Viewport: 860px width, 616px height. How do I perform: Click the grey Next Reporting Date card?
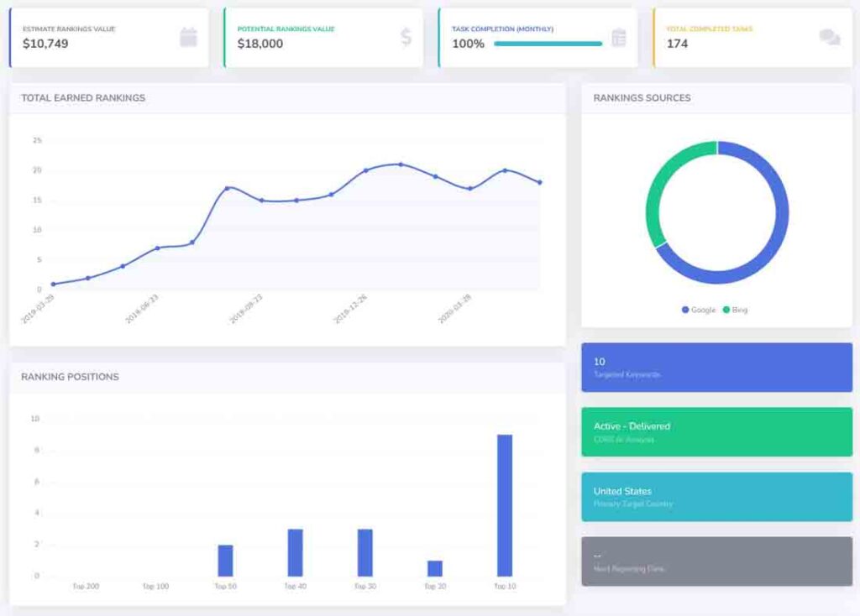click(716, 561)
